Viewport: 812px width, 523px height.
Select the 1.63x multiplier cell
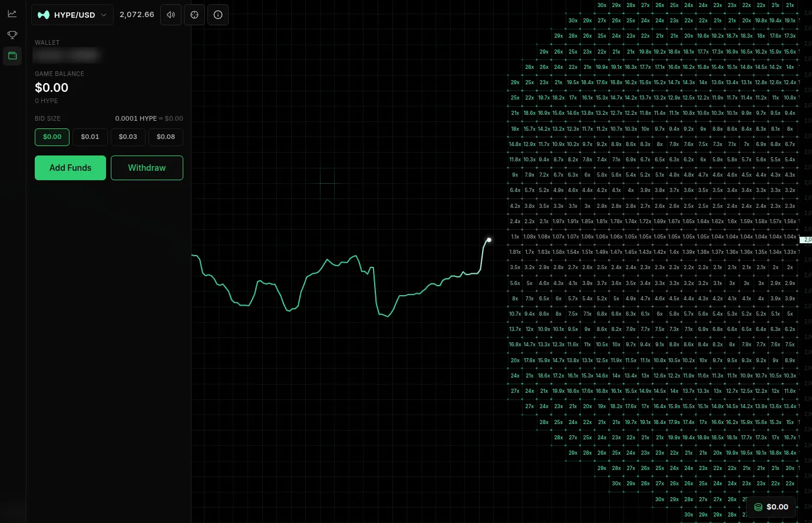544,252
